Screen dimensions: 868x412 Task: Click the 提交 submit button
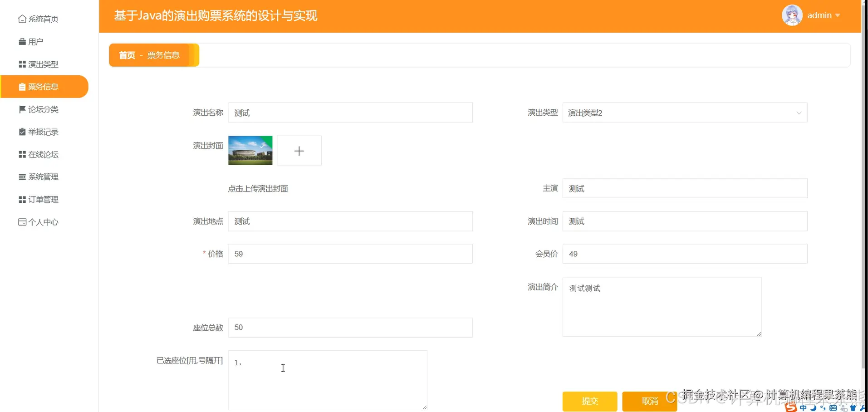pyautogui.click(x=589, y=401)
